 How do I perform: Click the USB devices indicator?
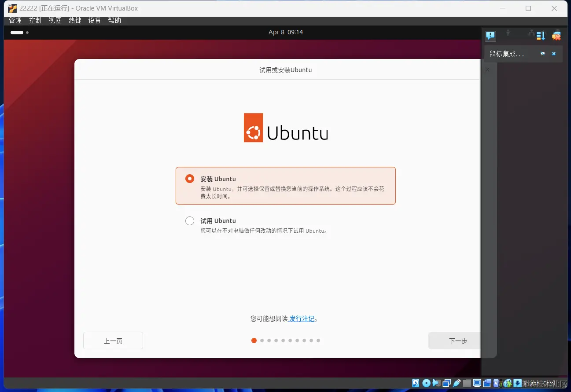(x=457, y=383)
